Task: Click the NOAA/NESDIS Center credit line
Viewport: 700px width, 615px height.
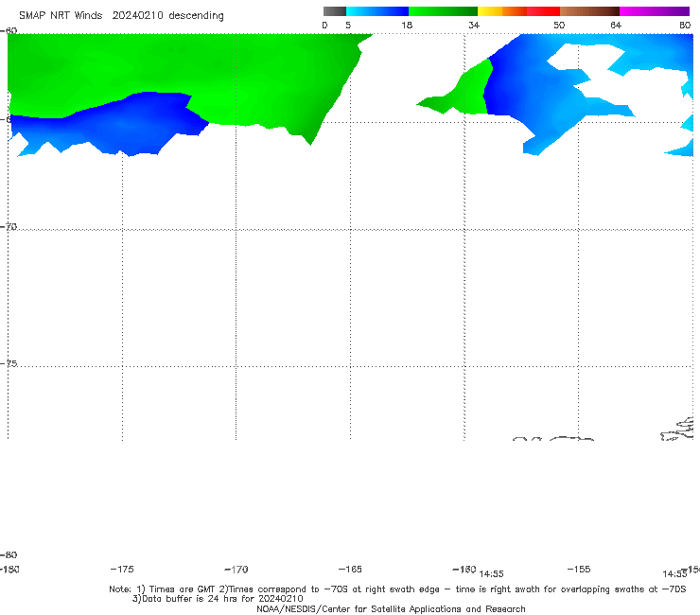Action: pyautogui.click(x=391, y=608)
